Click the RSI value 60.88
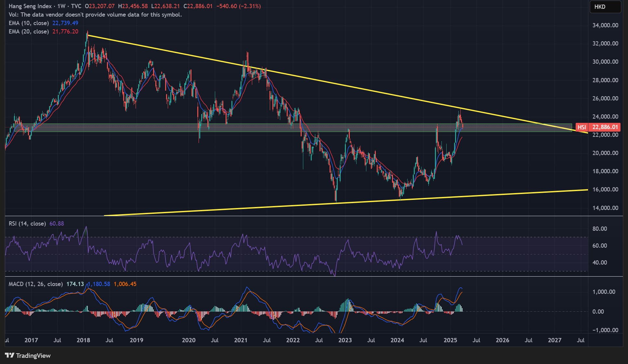628x364 pixels. (57, 224)
